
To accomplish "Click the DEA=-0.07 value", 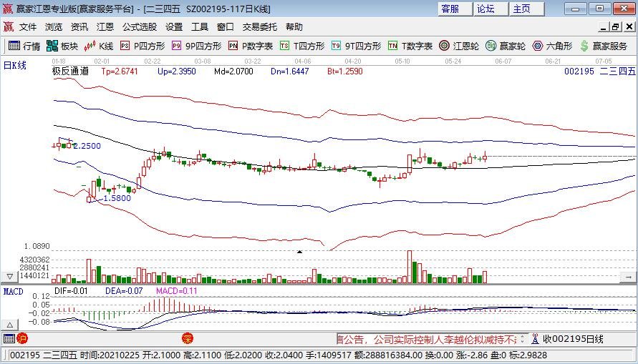I will 124,291.
